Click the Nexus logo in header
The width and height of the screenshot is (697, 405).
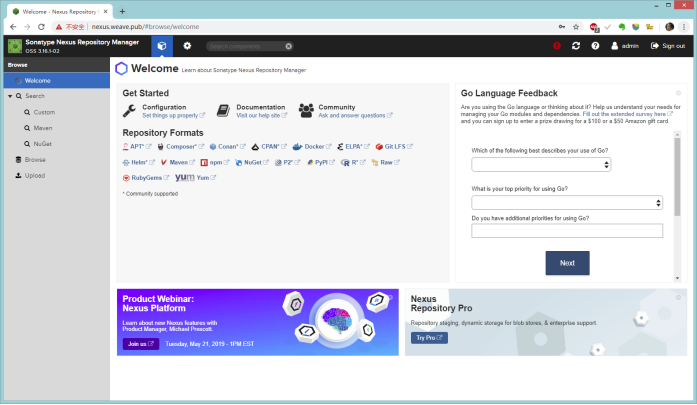pos(15,46)
